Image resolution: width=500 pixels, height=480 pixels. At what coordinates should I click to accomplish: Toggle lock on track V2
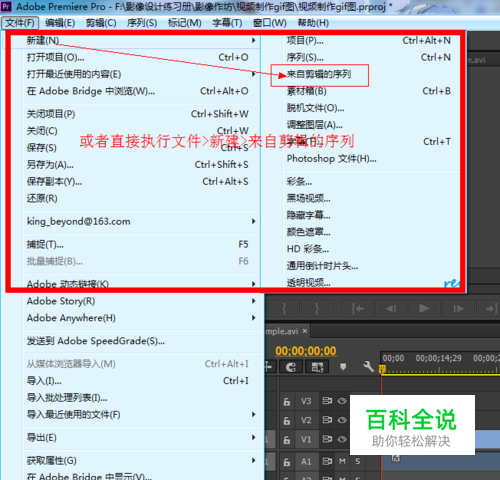(286, 421)
